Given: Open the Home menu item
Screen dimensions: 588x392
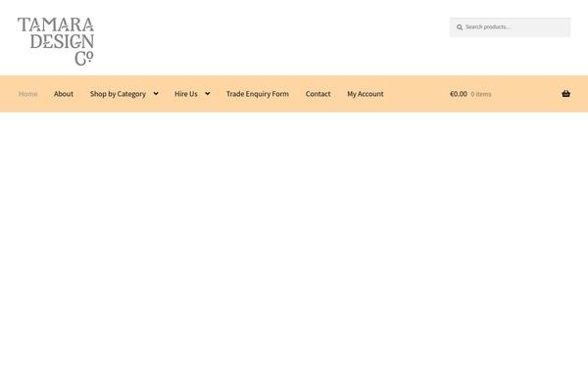Looking at the screenshot, I should point(28,94).
